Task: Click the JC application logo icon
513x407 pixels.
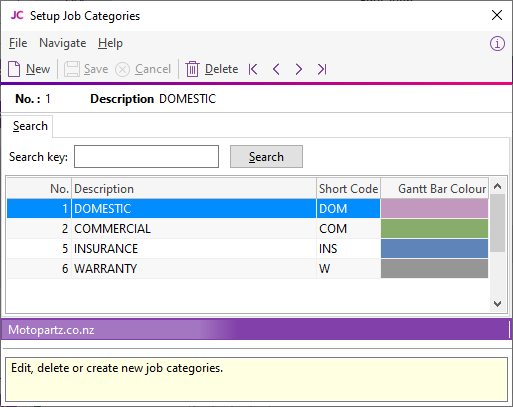Action: 17,15
